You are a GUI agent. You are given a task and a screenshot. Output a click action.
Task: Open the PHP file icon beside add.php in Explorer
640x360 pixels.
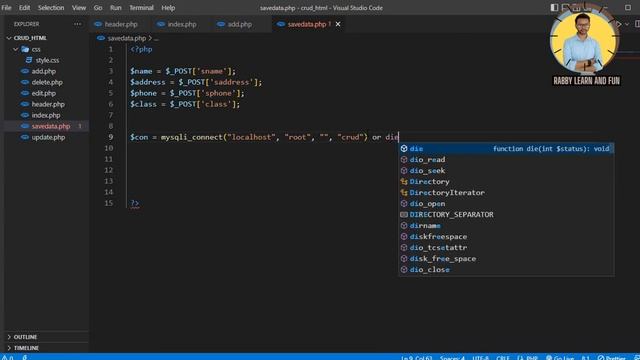pyautogui.click(x=25, y=71)
